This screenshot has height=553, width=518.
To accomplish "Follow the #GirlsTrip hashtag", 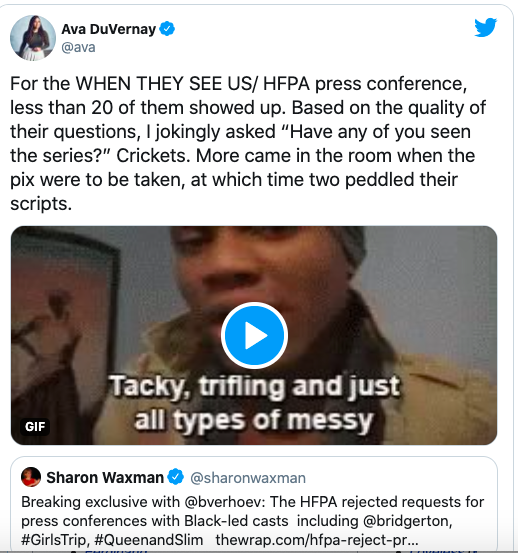I will tap(55, 540).
